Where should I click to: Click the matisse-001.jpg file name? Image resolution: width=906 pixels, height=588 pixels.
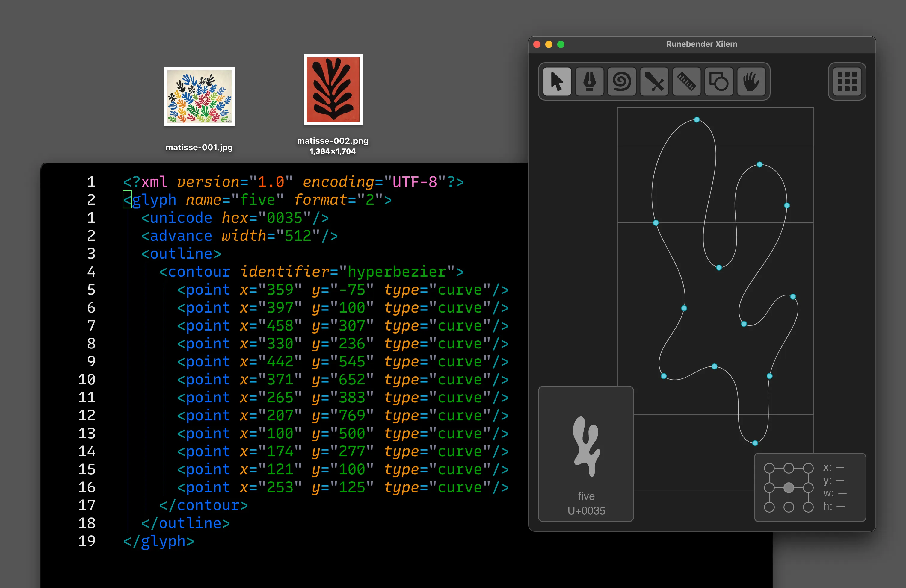pos(199,148)
